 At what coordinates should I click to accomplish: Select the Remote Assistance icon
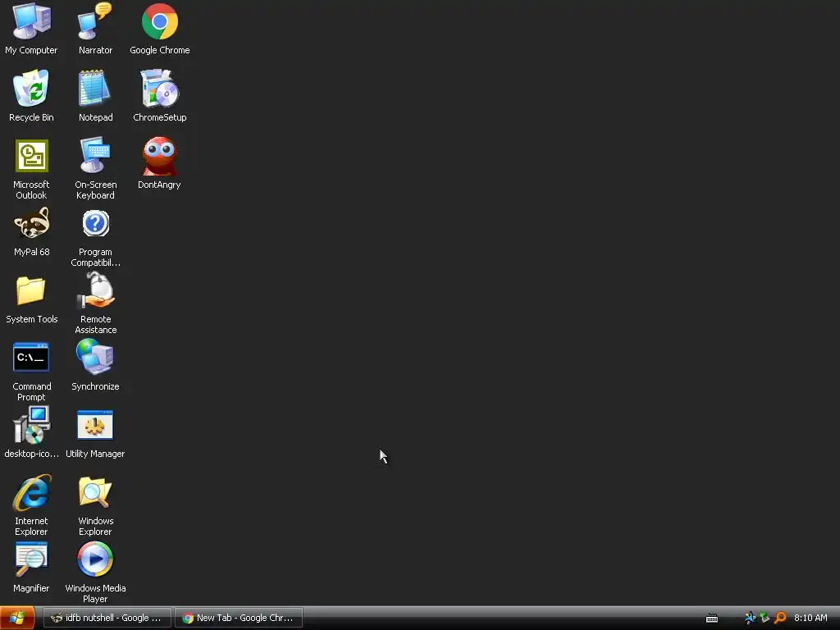[95, 290]
